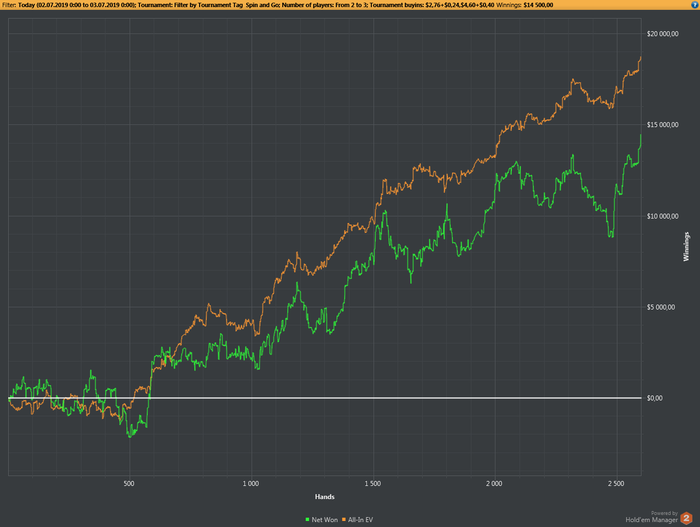This screenshot has height=527, width=700.
Task: Click the 2 500 hands axis label
Action: 616,484
